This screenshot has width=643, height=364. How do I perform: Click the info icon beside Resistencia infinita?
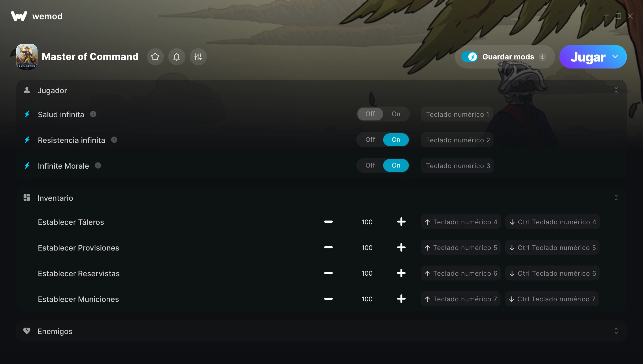(114, 140)
